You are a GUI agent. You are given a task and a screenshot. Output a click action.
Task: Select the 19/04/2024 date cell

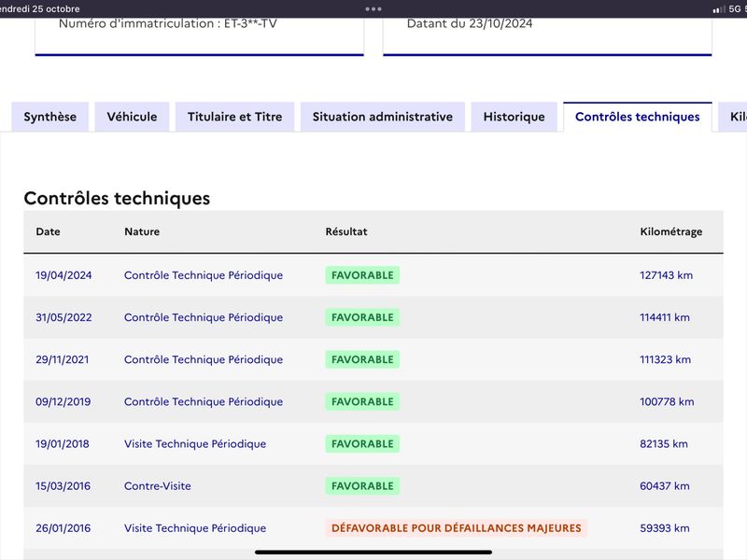pos(63,275)
